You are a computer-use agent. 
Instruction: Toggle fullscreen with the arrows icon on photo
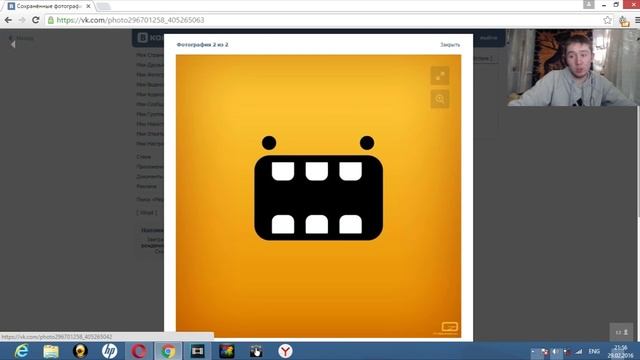click(x=440, y=76)
